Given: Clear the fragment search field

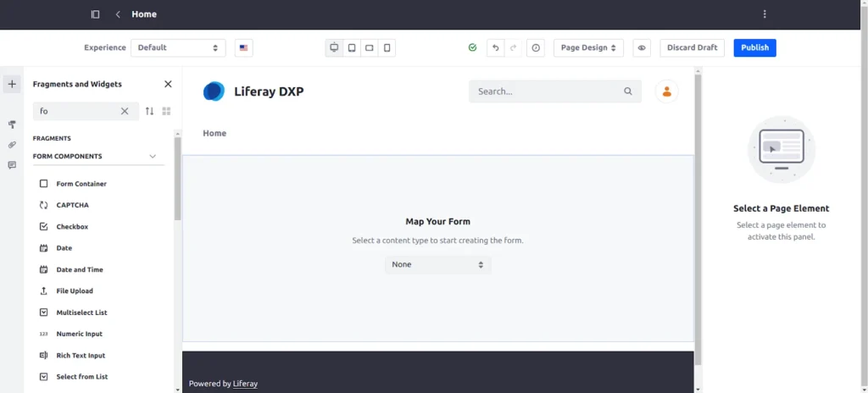Looking at the screenshot, I should tap(125, 111).
